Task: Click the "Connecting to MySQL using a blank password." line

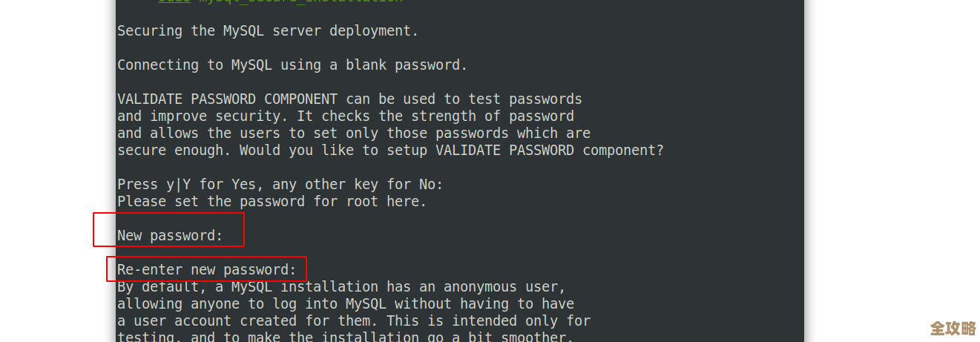Action: (292, 65)
